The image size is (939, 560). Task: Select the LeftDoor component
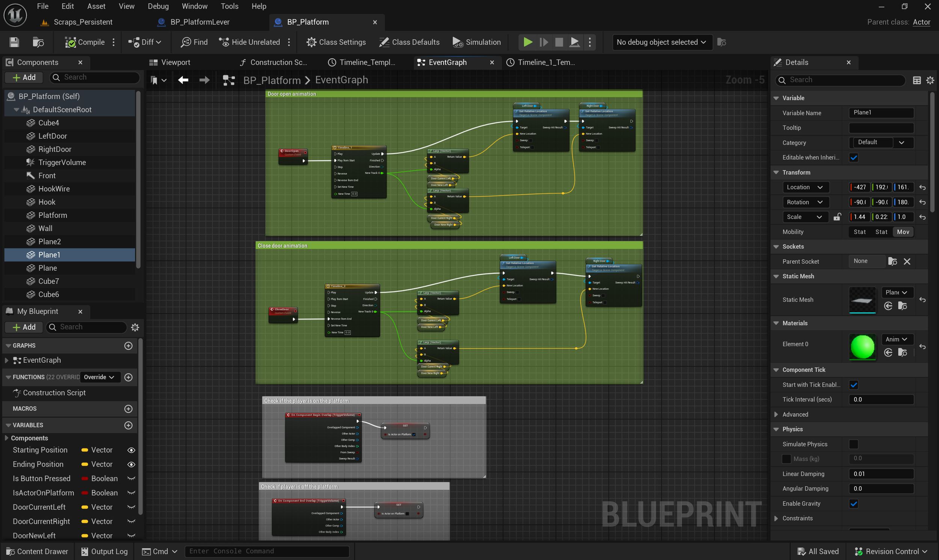53,136
